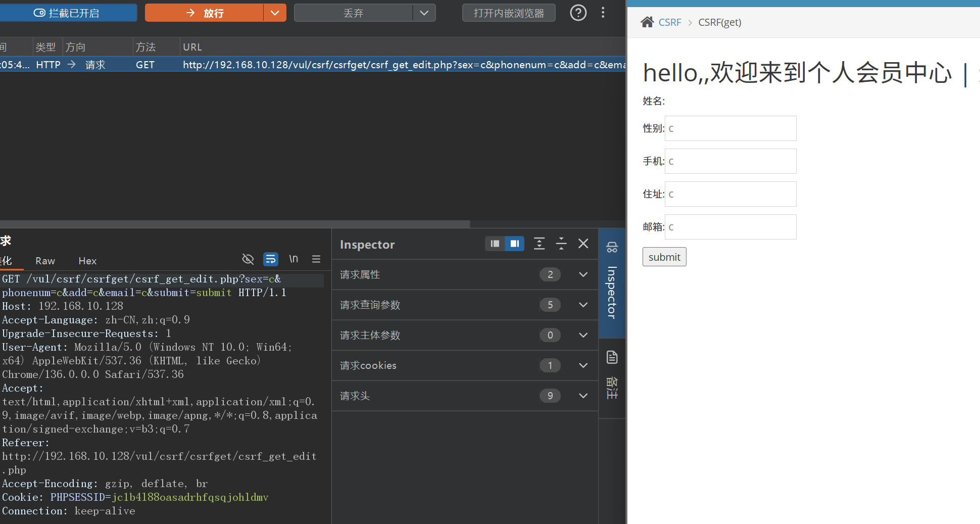Open the three-dot options menu
The height and width of the screenshot is (524, 980).
(x=603, y=13)
